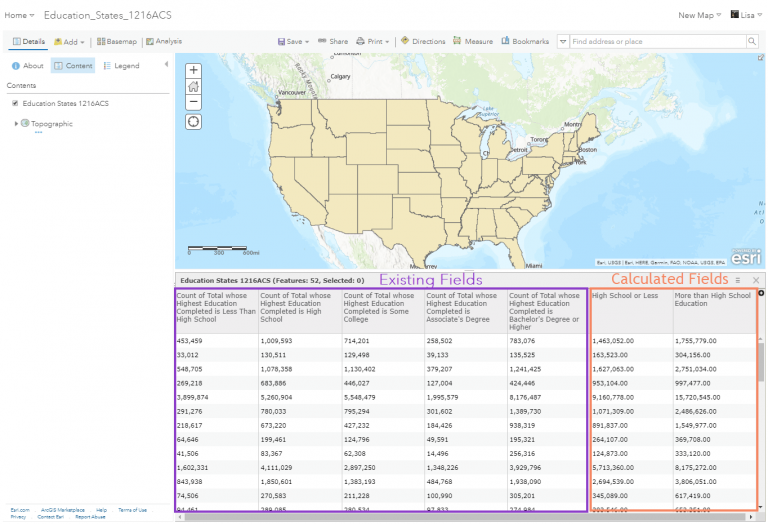Click the Esri logo on map
This screenshot has height=524, width=768.
[x=746, y=257]
